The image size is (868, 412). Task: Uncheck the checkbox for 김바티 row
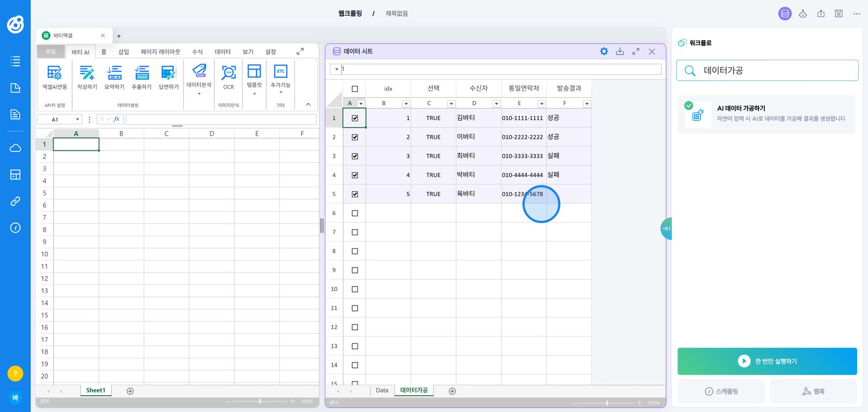[x=355, y=118]
